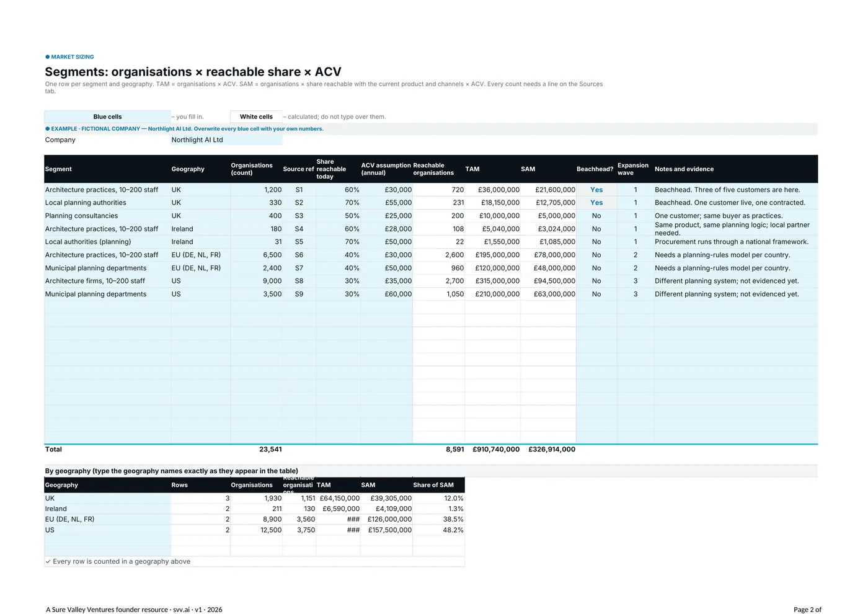This screenshot has height=614, width=868.
Task: Select 'Yes' beachhead cell for UK architecture practices
Action: (x=596, y=190)
